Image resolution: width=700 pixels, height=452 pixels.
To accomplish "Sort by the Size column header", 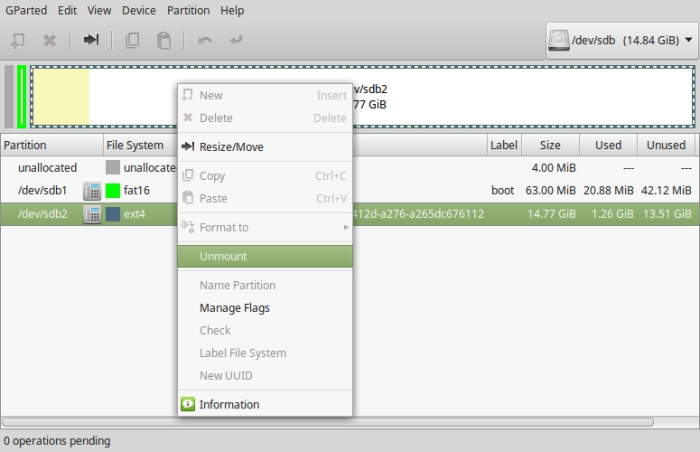I will click(x=550, y=145).
